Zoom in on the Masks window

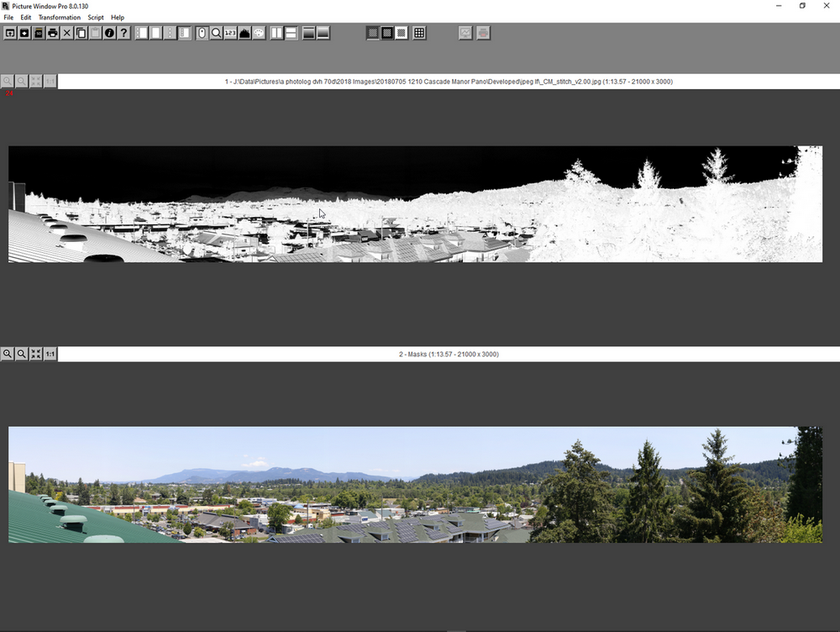tap(8, 355)
